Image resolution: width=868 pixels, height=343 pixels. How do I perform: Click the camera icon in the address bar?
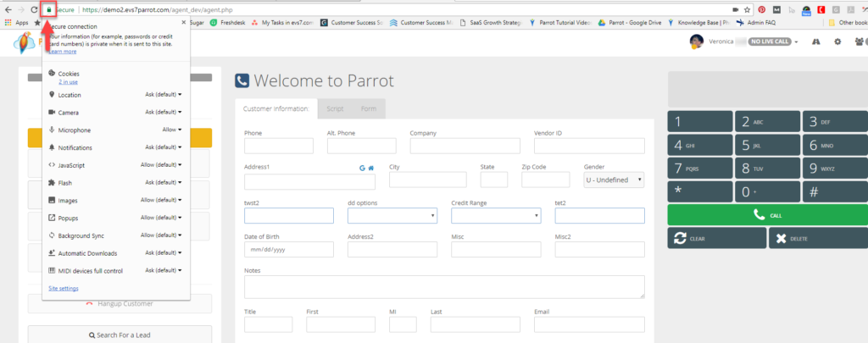pos(736,9)
